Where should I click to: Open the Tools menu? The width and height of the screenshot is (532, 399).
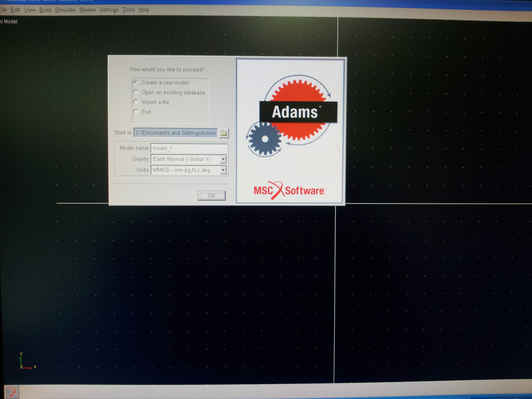point(128,10)
